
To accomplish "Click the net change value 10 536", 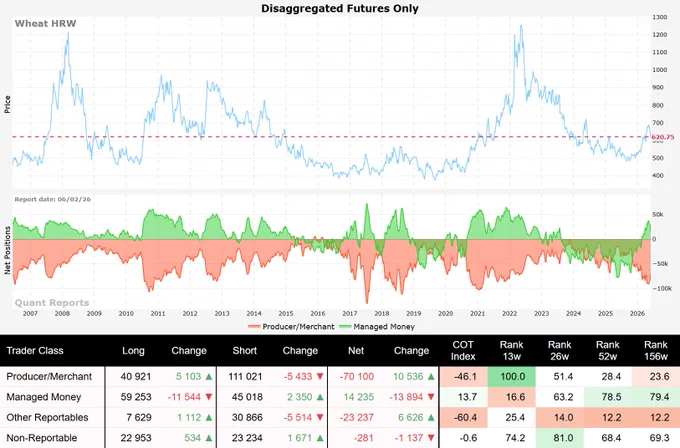I will (x=408, y=376).
